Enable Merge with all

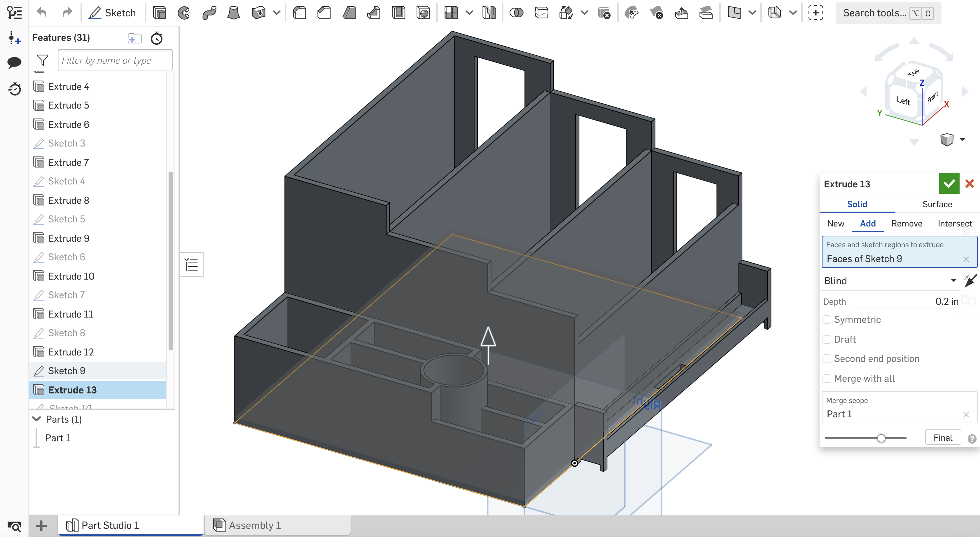(x=827, y=378)
